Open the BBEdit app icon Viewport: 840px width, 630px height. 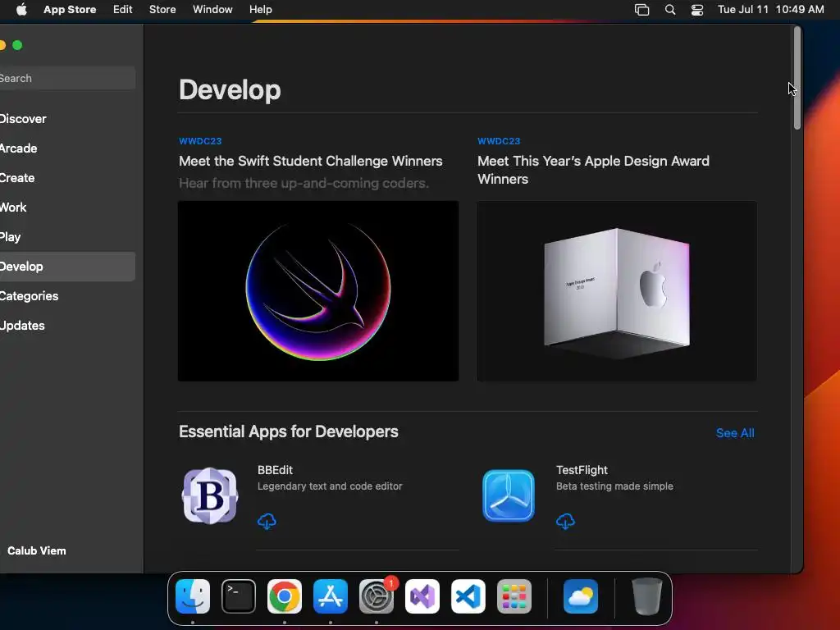click(210, 495)
